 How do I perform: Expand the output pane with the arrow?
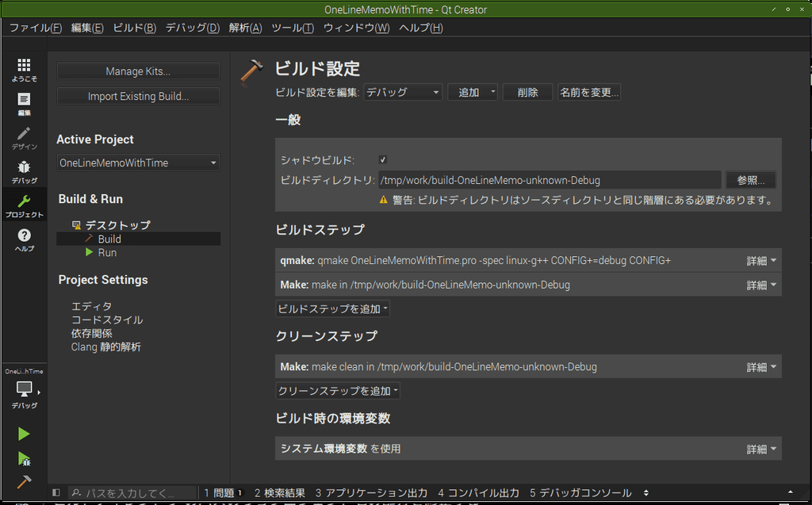[791, 492]
